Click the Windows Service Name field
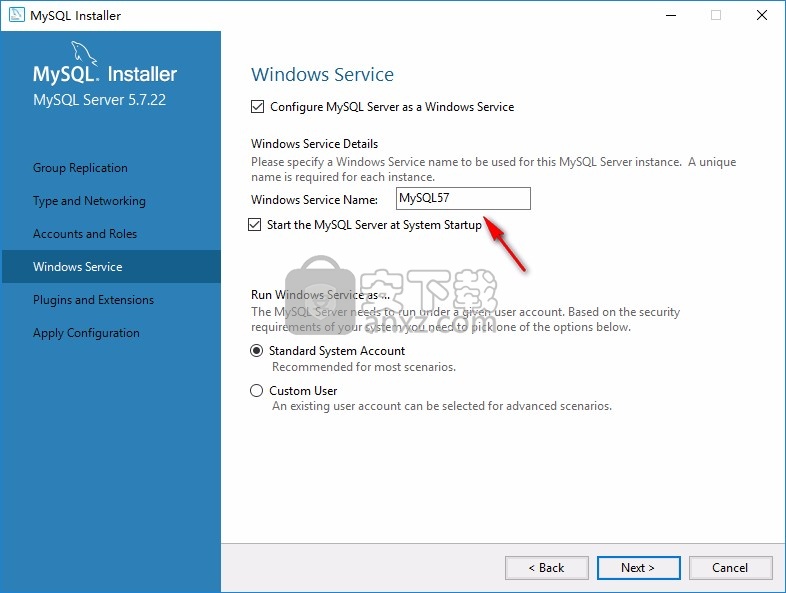The height and width of the screenshot is (593, 786). (x=463, y=199)
